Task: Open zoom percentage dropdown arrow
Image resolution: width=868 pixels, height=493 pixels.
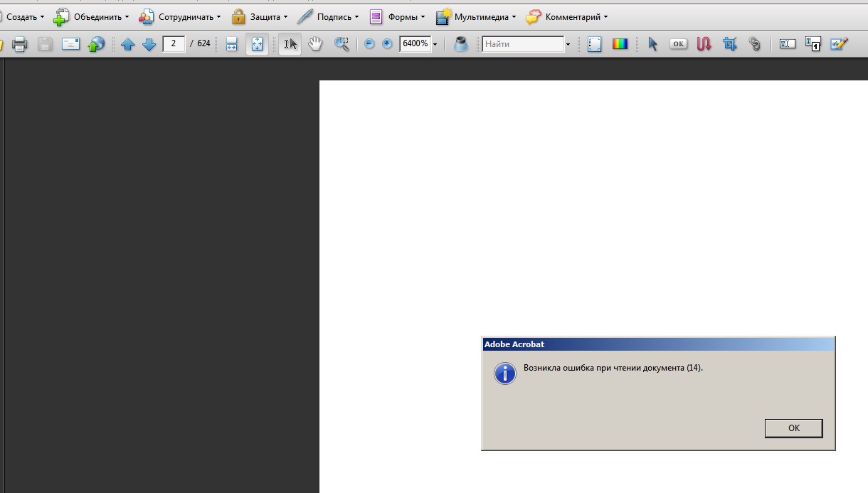Action: (x=435, y=45)
